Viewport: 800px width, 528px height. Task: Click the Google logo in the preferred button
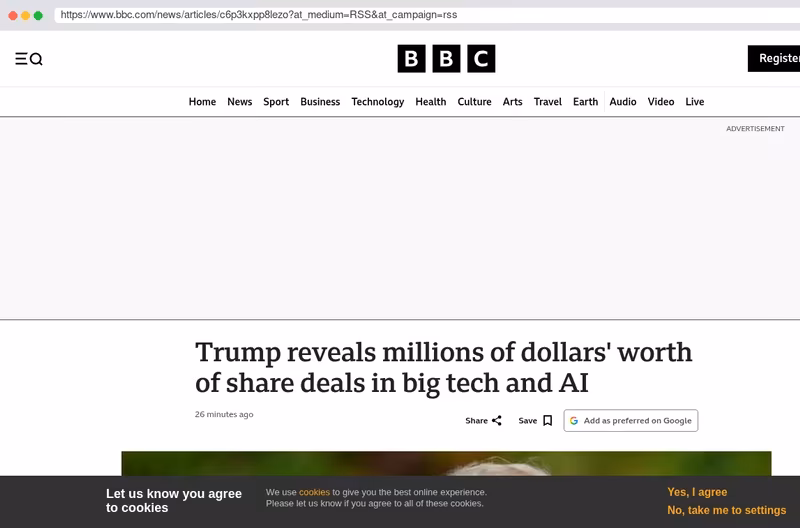click(x=574, y=421)
